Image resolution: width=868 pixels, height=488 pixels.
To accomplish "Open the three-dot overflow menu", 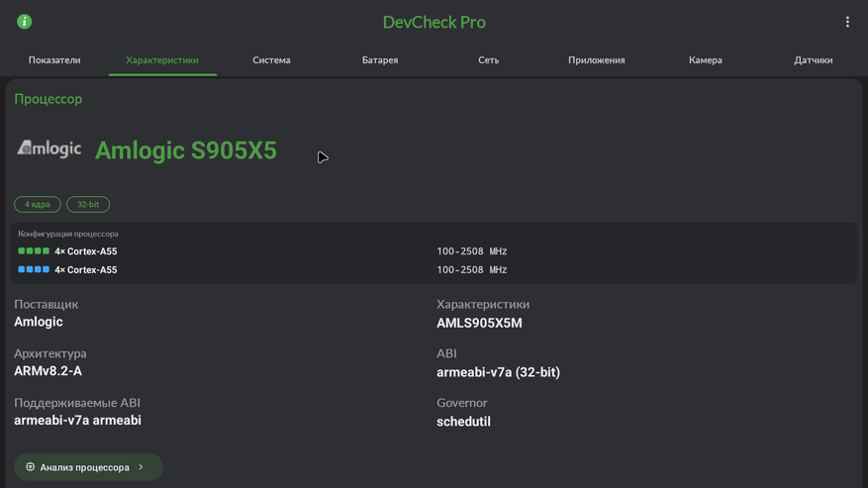I will point(847,22).
